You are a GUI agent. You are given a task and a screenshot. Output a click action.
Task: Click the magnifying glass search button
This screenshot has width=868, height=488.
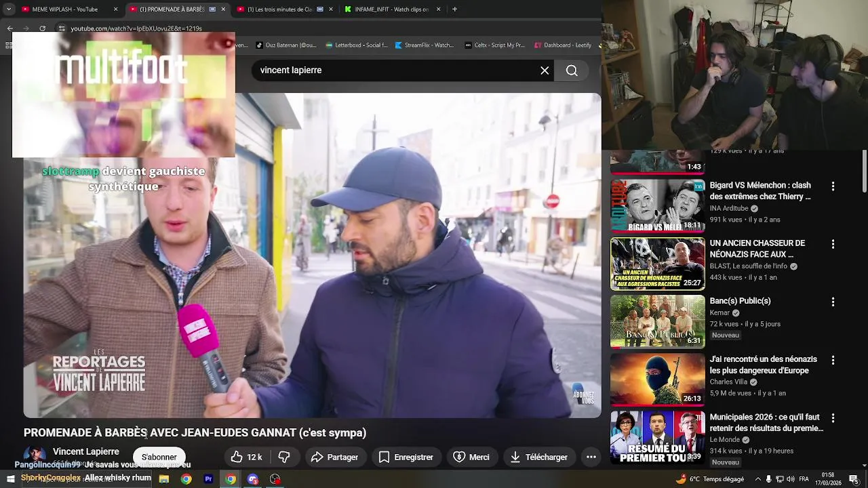[572, 70]
